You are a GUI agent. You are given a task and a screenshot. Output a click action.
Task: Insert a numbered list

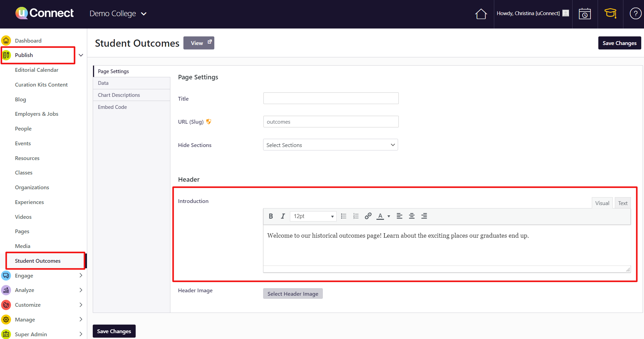[x=356, y=216]
